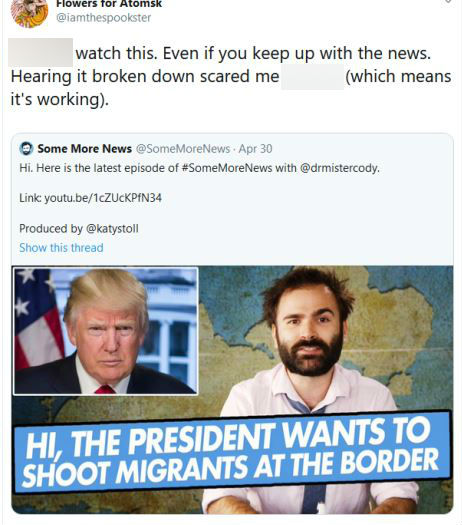Click the @SomeMoreNews handle
The width and height of the screenshot is (462, 525).
[183, 149]
